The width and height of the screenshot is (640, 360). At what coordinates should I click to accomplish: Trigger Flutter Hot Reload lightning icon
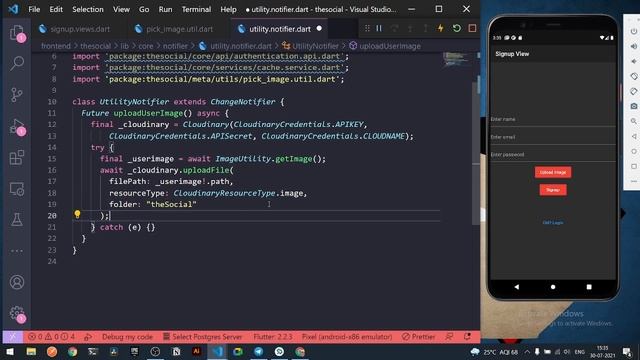point(441,28)
